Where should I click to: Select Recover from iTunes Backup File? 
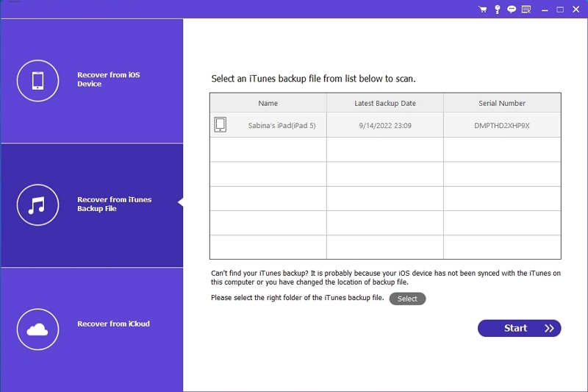114,204
